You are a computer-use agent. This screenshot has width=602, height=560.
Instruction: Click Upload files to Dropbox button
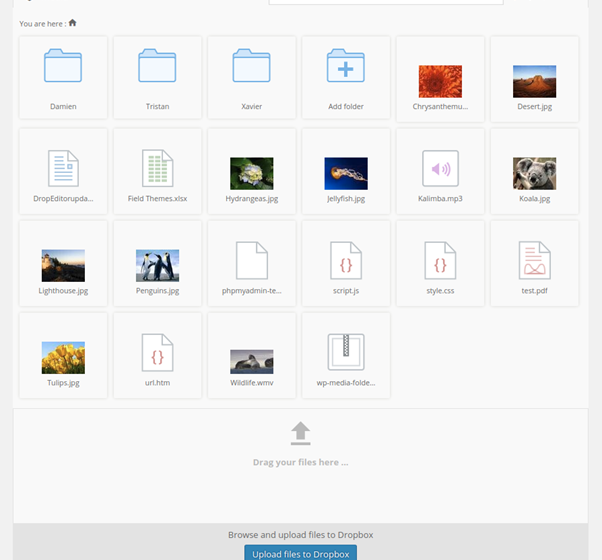click(301, 554)
